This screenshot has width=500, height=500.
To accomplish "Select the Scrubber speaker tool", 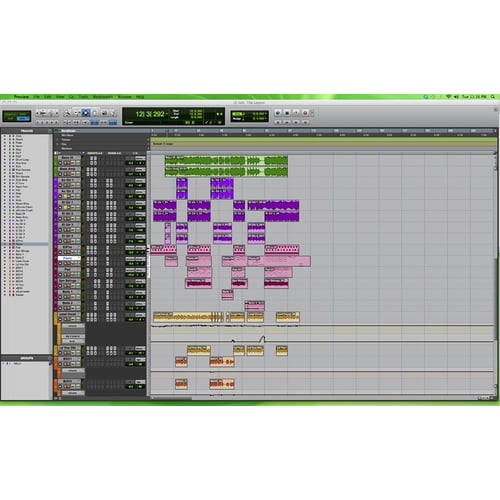I will 104,113.
